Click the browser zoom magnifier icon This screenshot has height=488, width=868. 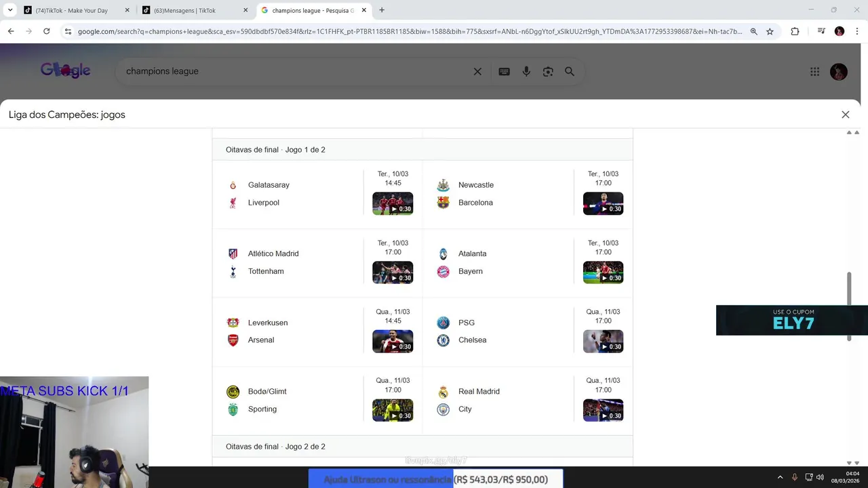pos(753,31)
